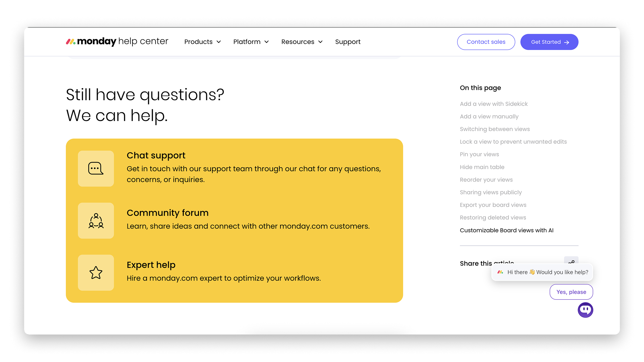Click the arrow in Get Started button
This screenshot has height=362, width=644.
click(567, 42)
